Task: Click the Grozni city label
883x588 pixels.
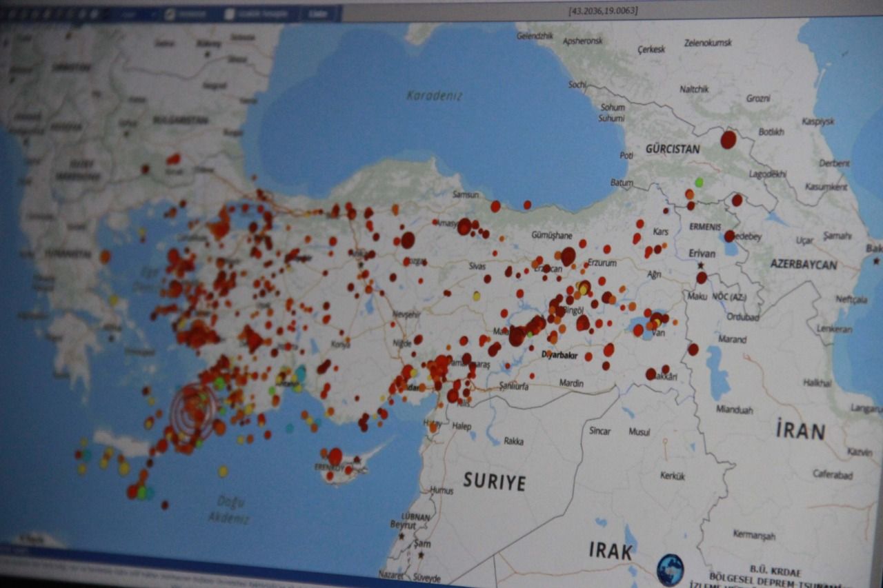Action: (x=758, y=99)
